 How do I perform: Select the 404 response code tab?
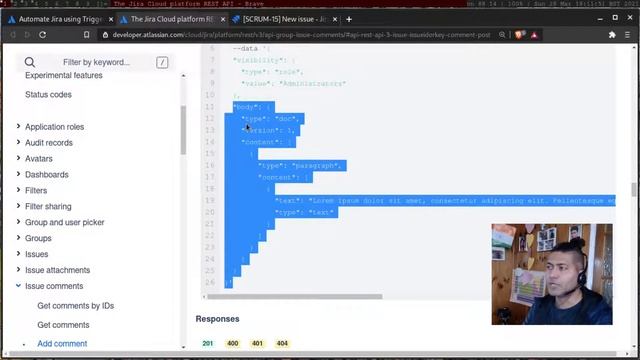click(282, 343)
